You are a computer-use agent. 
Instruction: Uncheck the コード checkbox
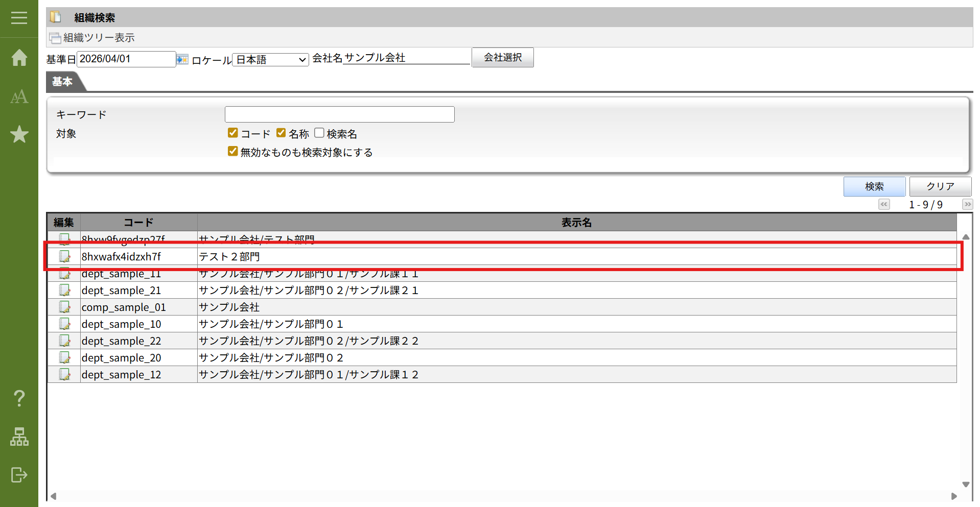point(233,133)
